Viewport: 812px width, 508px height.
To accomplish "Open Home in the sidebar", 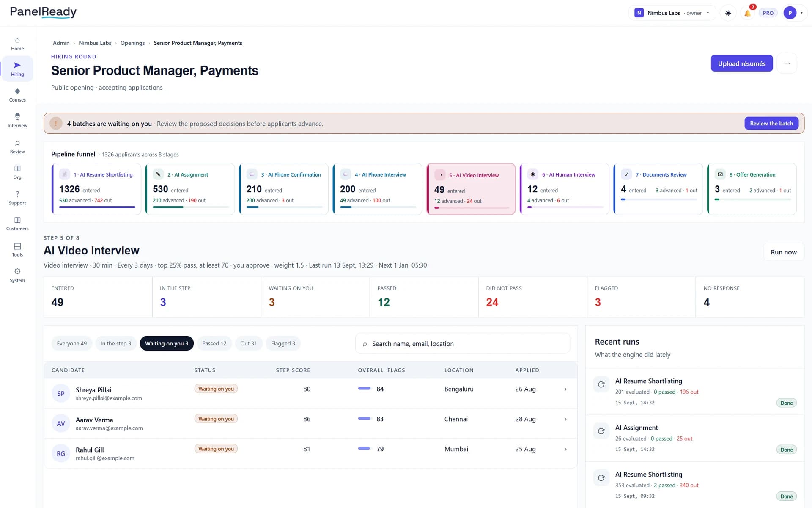I will tap(17, 44).
